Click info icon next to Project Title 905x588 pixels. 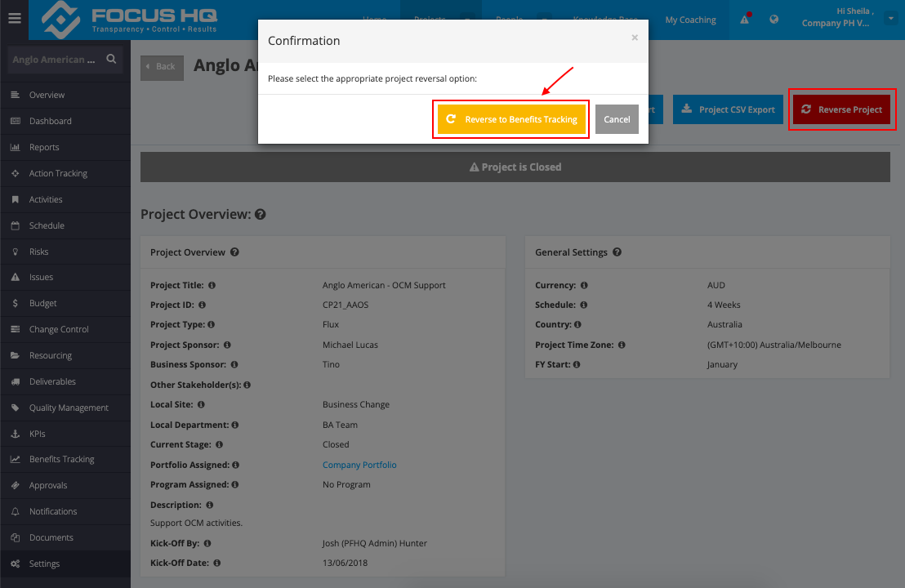212,285
